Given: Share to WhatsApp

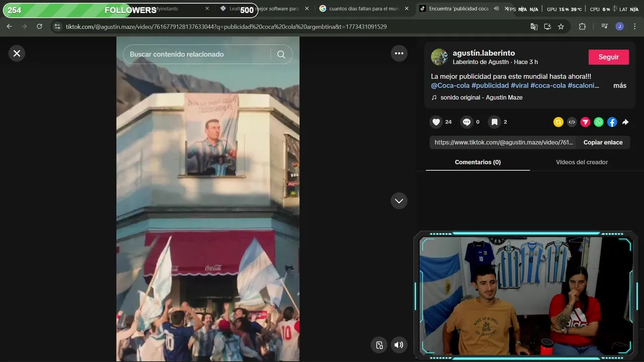Looking at the screenshot, I should [599, 122].
